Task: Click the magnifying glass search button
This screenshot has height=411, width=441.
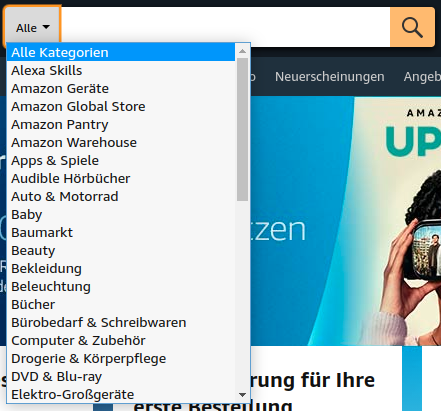Action: [x=412, y=27]
